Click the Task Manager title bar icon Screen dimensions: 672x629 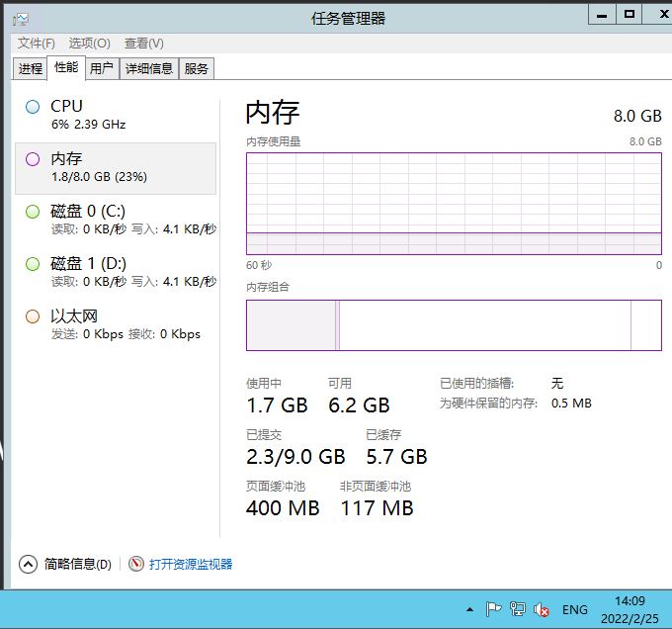click(x=21, y=18)
